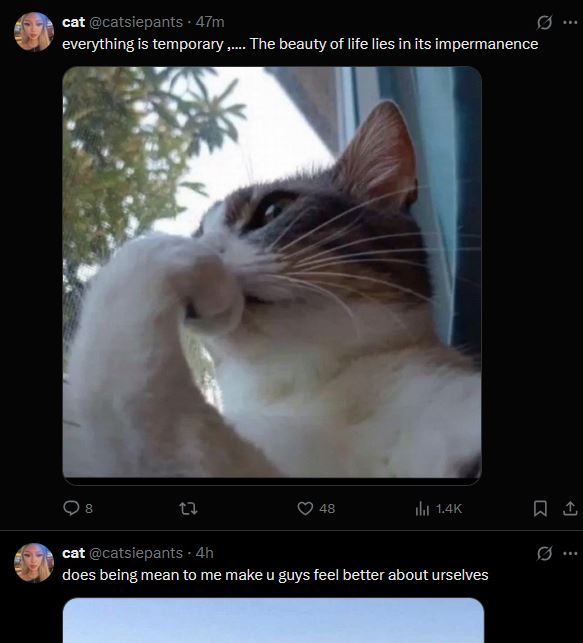583x643 pixels.
Task: Open the 'everything is temporary' post text
Action: (x=300, y=44)
